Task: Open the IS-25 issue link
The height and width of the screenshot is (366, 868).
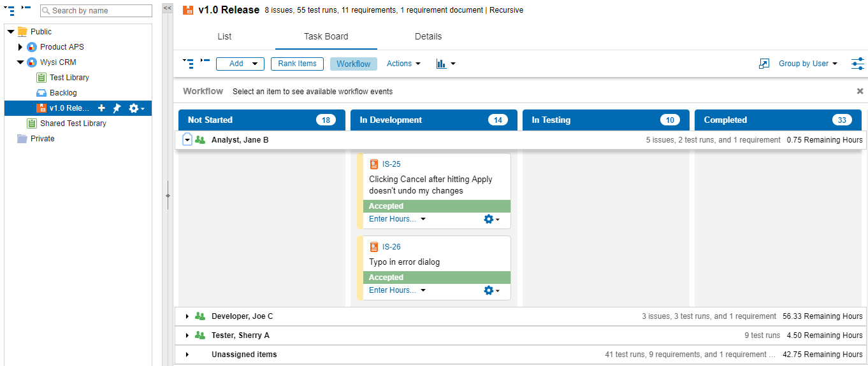Action: [391, 164]
